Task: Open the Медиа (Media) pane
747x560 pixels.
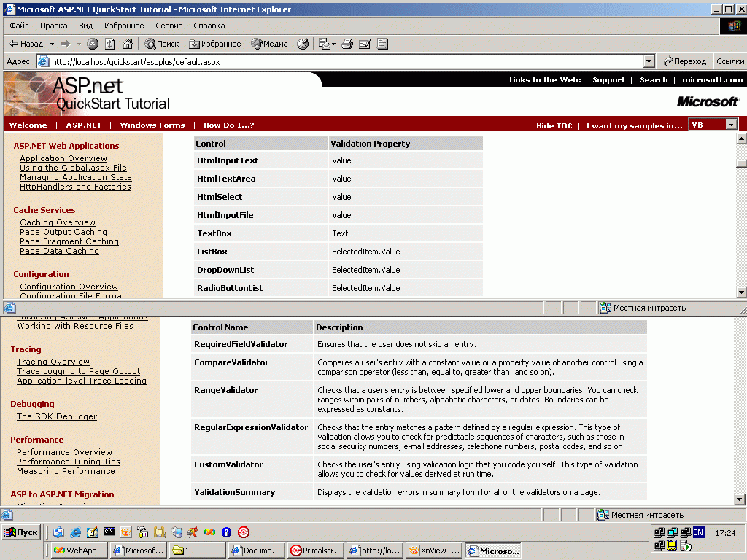Action: (270, 44)
